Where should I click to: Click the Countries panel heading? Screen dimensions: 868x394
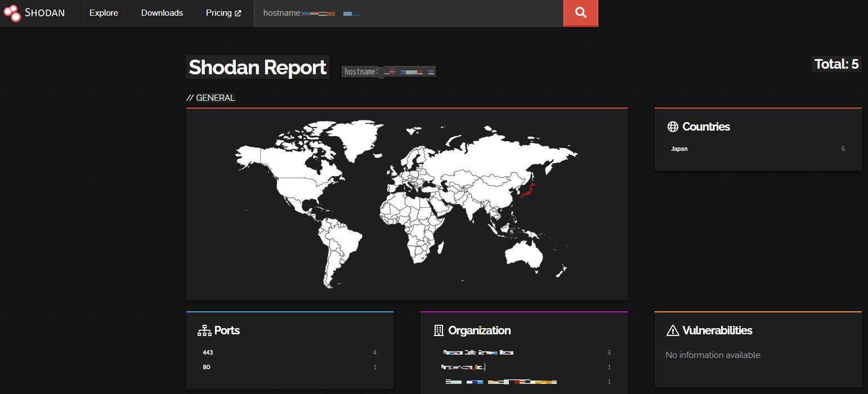(706, 127)
